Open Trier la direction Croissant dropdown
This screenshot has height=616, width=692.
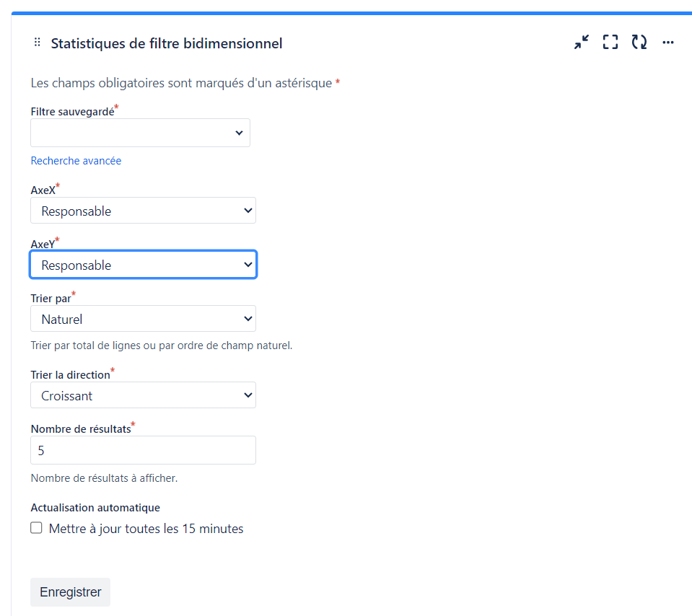143,395
